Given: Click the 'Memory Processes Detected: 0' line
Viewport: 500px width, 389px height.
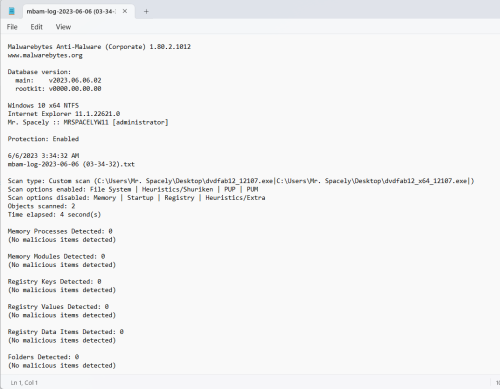Looking at the screenshot, I should coord(60,231).
